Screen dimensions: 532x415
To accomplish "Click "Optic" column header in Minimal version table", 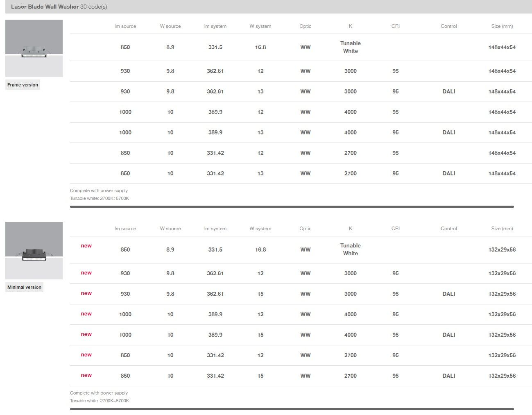I will 305,229.
